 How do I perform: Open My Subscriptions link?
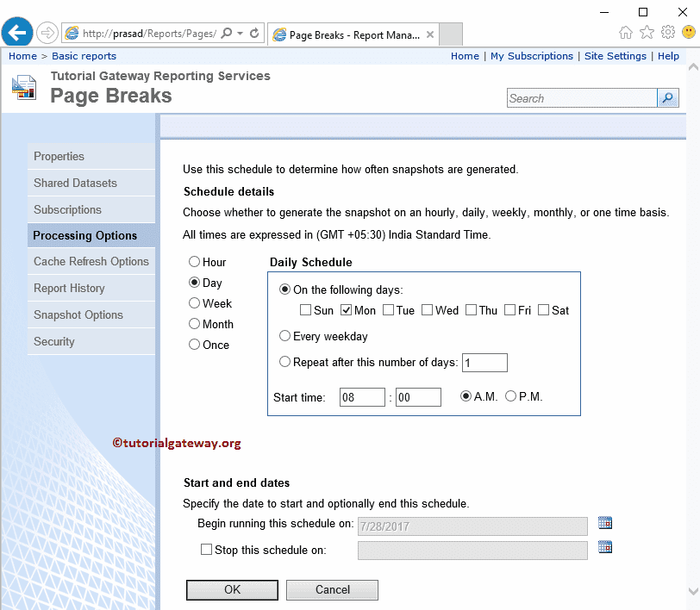point(532,56)
